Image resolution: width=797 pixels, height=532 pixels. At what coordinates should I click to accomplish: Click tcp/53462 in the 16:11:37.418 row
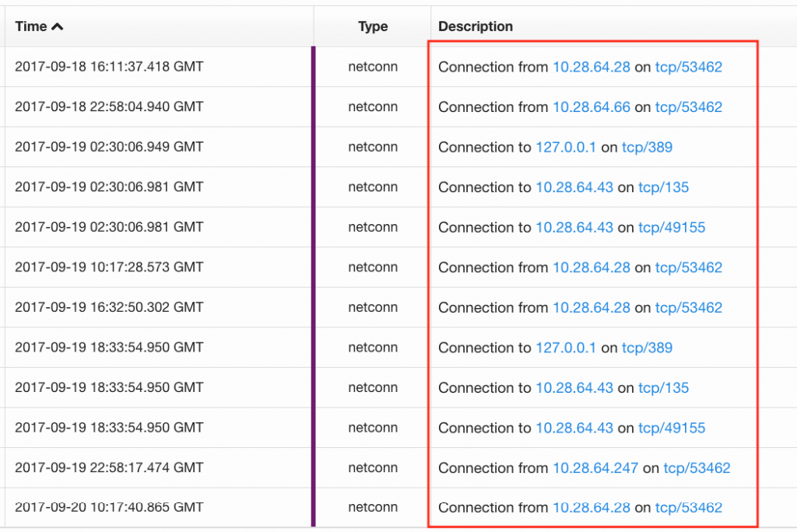pyautogui.click(x=688, y=67)
